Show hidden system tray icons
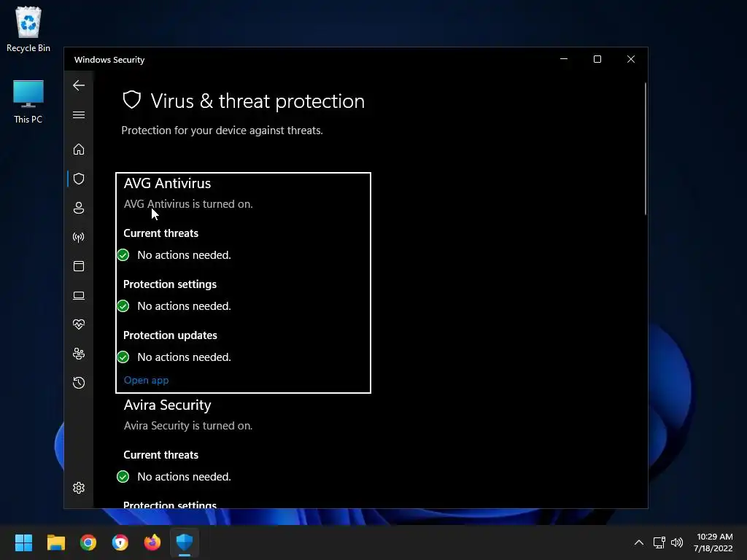Viewport: 747px width, 560px height. click(639, 542)
